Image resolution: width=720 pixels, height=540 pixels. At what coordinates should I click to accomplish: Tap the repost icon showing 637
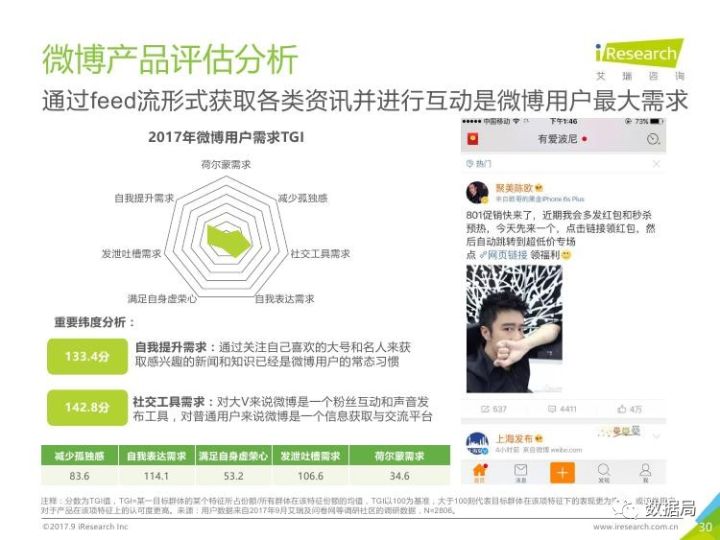(485, 409)
